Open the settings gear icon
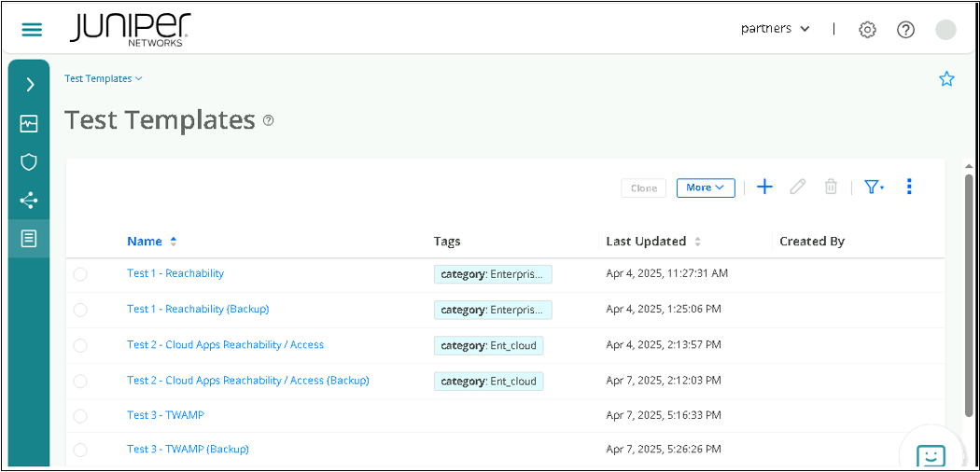 [867, 29]
